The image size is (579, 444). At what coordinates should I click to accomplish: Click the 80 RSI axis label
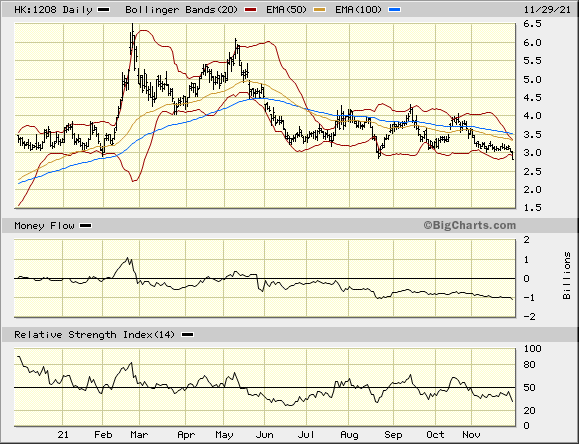click(x=529, y=365)
